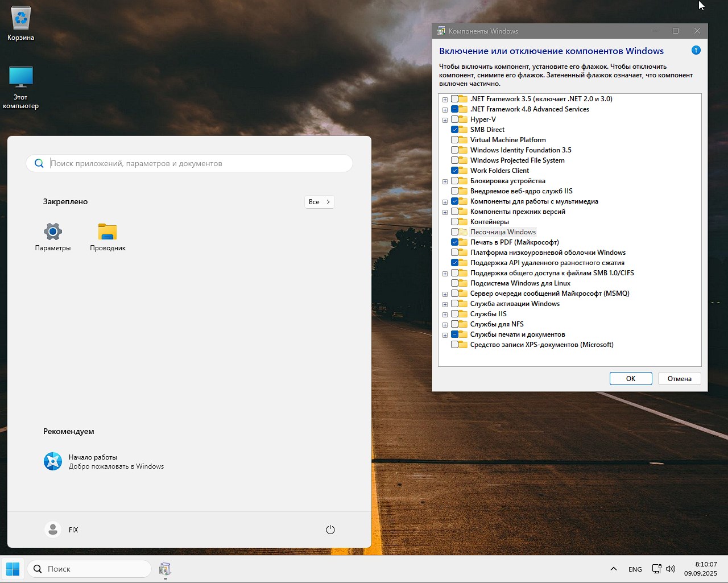Click the Hyper-V folder icon
This screenshot has height=583, width=728.
[x=464, y=119]
